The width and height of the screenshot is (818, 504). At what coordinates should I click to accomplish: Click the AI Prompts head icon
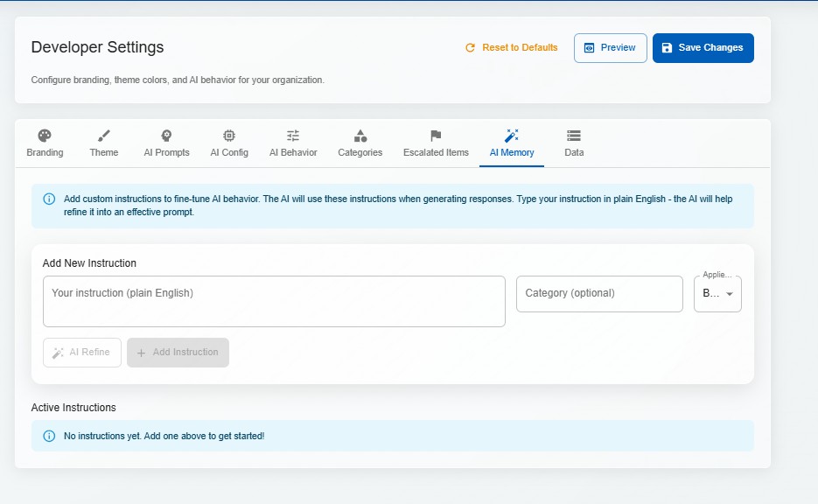point(166,136)
